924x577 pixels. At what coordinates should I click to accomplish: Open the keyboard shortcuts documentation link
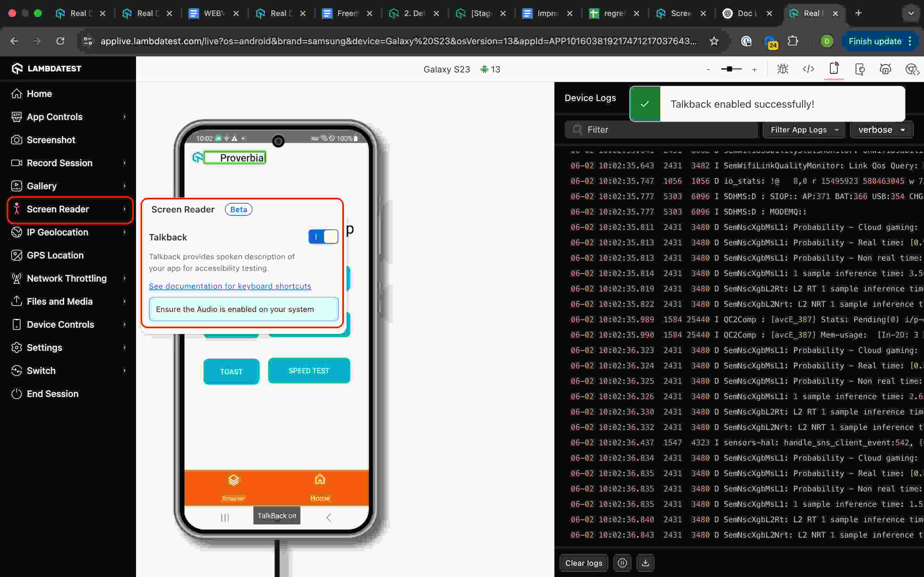coord(230,286)
